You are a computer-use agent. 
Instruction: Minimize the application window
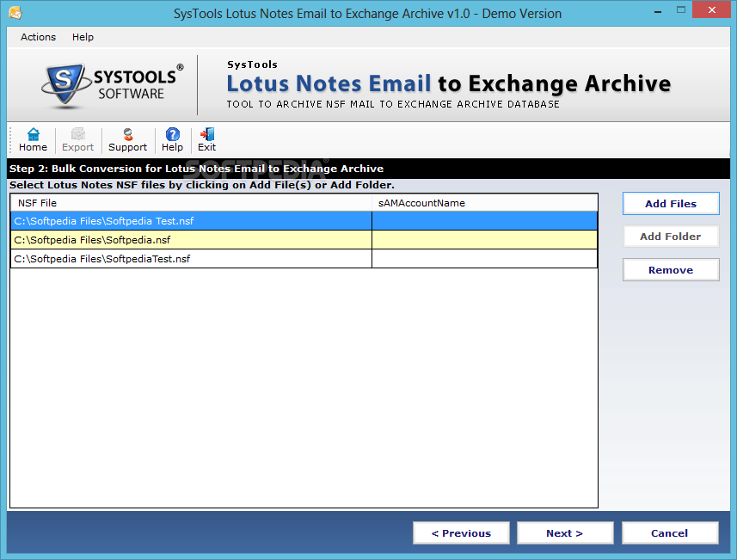coord(658,10)
